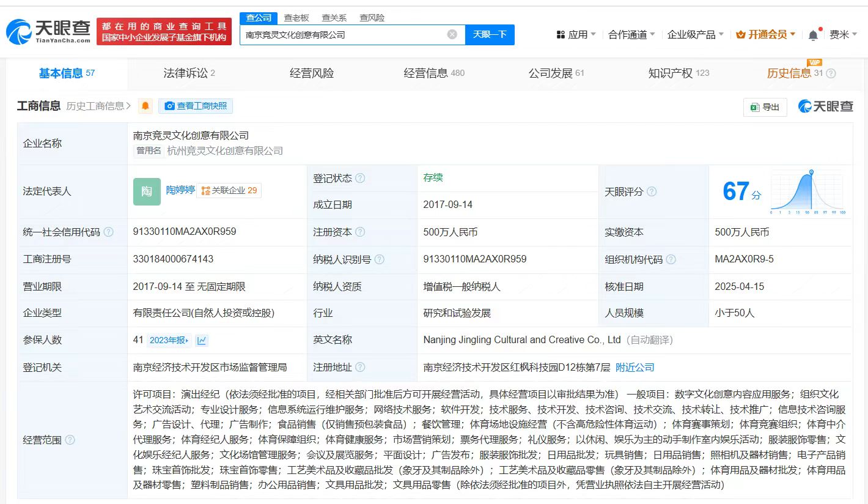The width and height of the screenshot is (868, 504).
Task: Click help icon beside 组织机构代码
Action: pos(671,259)
